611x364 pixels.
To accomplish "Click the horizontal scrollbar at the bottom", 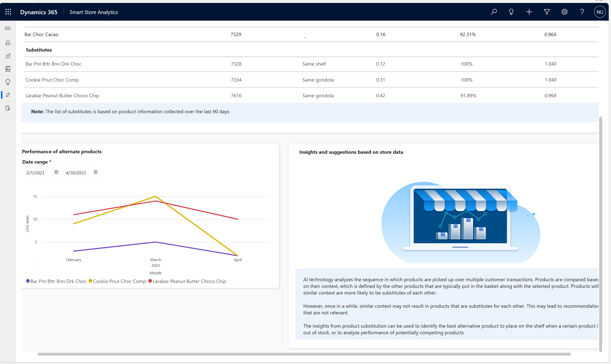I will 304,354.
